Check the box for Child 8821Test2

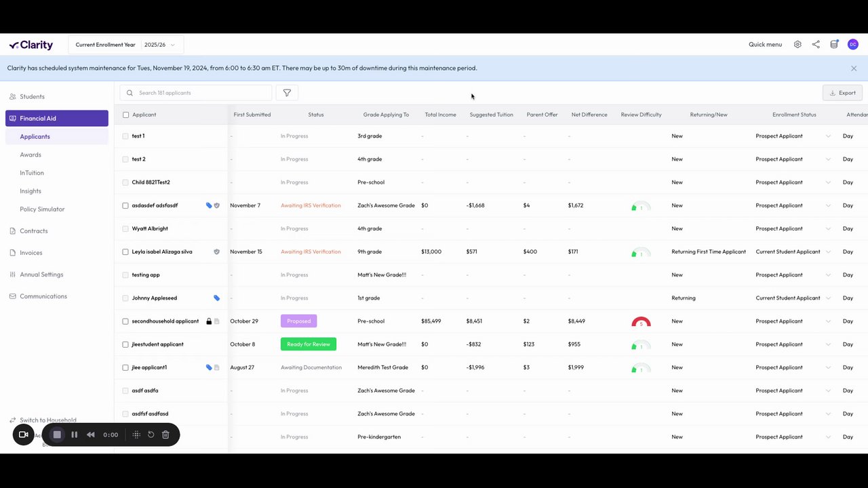coord(125,182)
